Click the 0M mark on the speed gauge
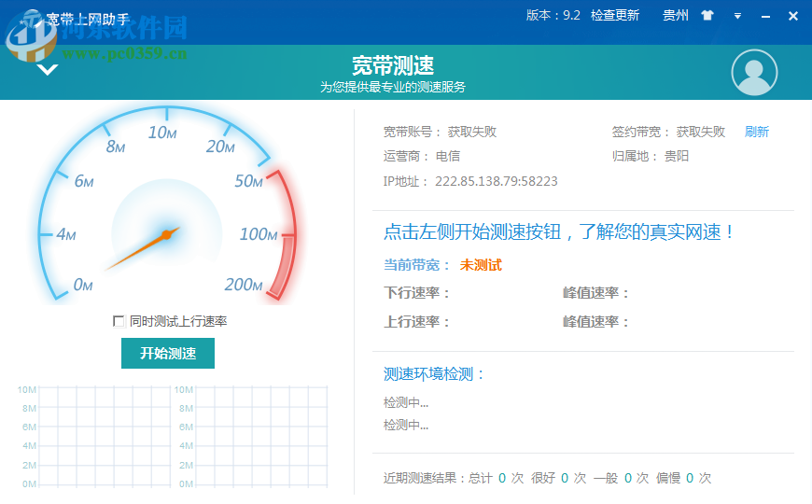Screen dimensions: 812x504 point(83,285)
